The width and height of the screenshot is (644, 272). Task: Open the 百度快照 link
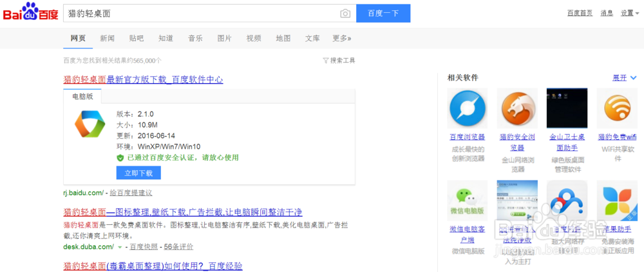144,247
